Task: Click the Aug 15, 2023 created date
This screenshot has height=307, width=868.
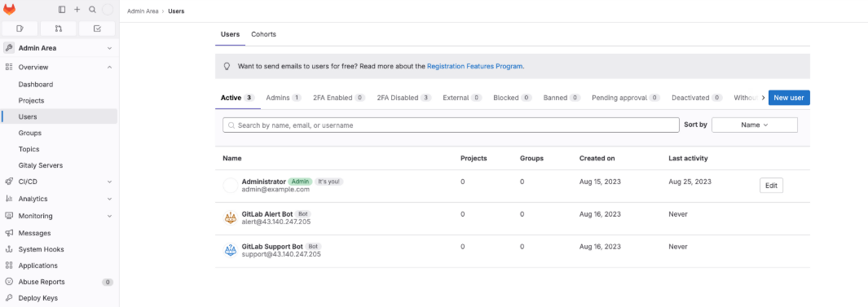Action: 600,182
